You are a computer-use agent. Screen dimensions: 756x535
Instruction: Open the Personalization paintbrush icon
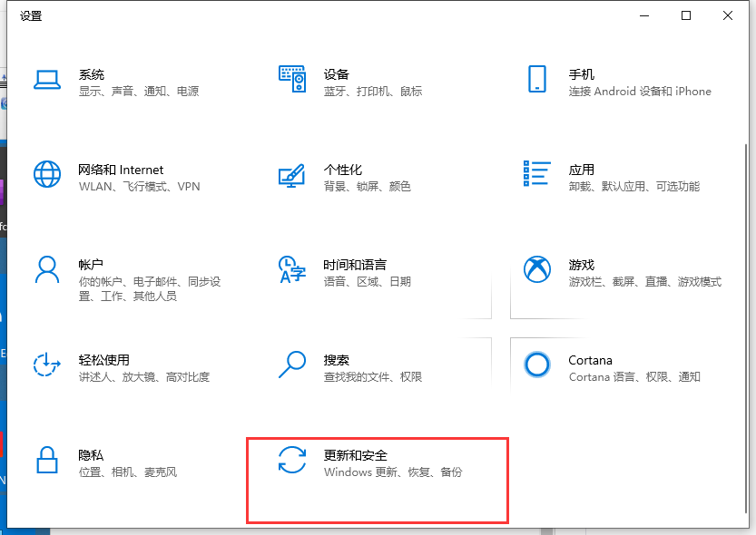coord(292,174)
